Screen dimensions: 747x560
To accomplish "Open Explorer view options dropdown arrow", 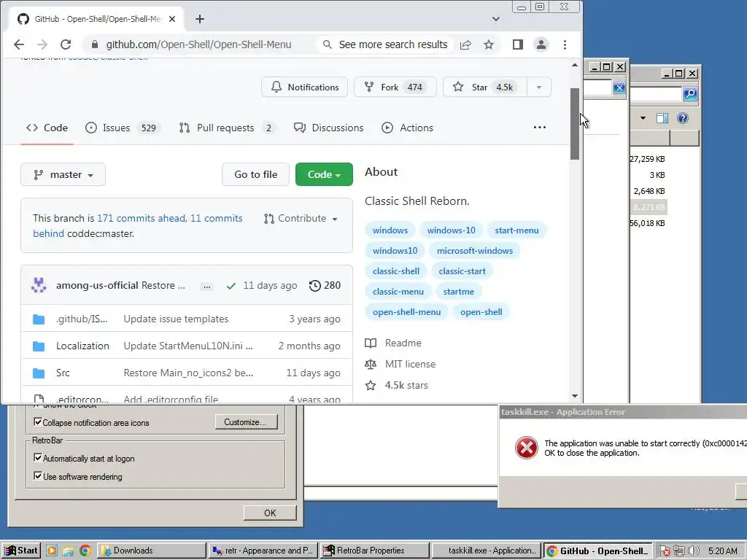I will coord(643,118).
